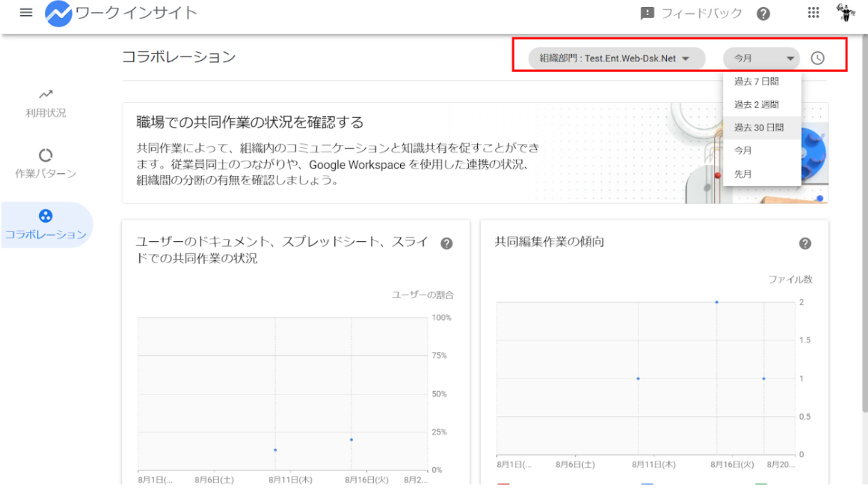Collapse the 今月 date range dropdown
868x488 pixels.
point(761,58)
